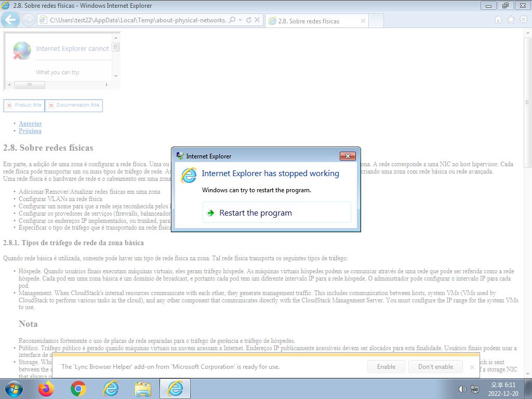
Task: Open the Windows Start menu
Action: pyautogui.click(x=14, y=389)
